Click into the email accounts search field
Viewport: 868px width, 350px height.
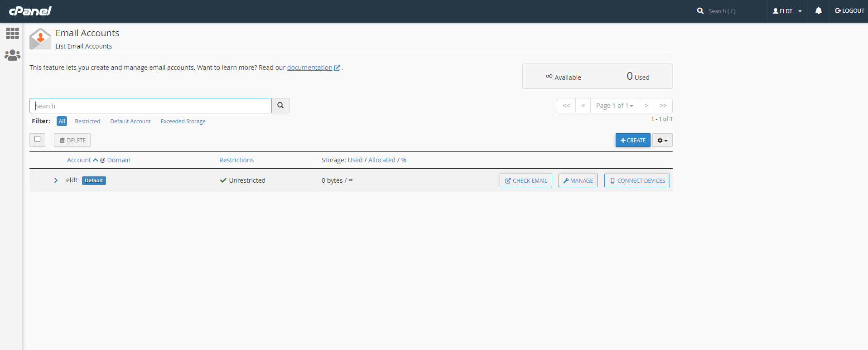[150, 106]
